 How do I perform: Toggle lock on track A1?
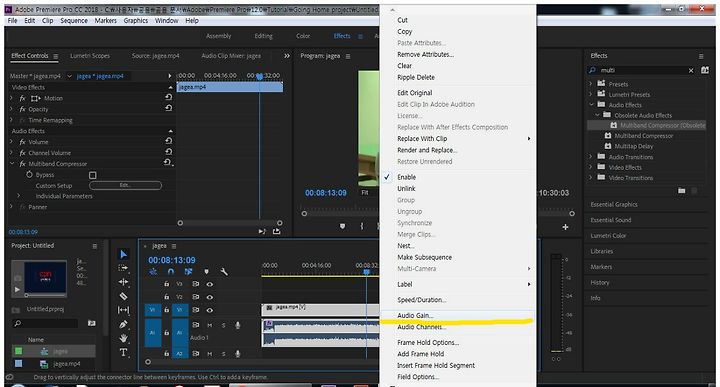(x=167, y=332)
